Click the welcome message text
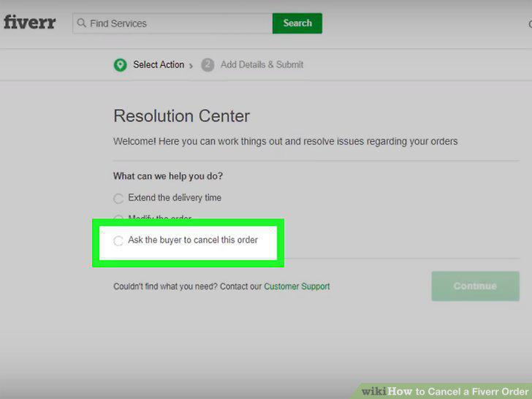Image resolution: width=532 pixels, height=399 pixels. (x=285, y=141)
